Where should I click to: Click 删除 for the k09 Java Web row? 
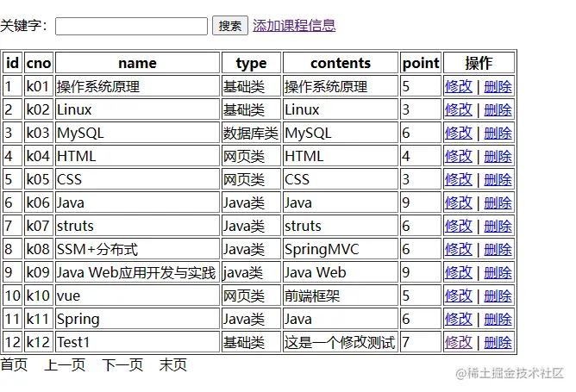tap(498, 272)
